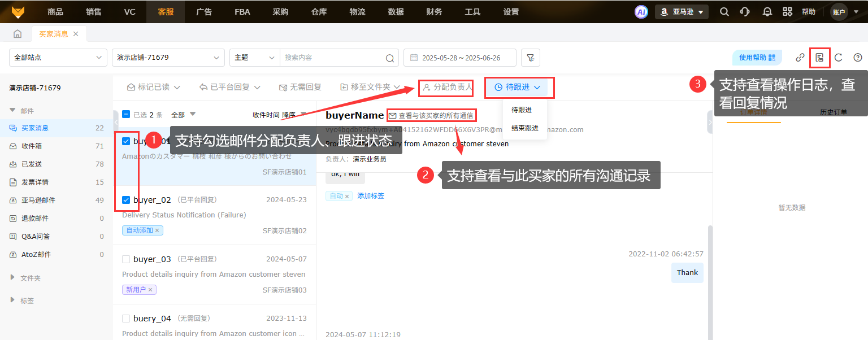
Task: Close the 买家消息 tab
Action: click(76, 34)
